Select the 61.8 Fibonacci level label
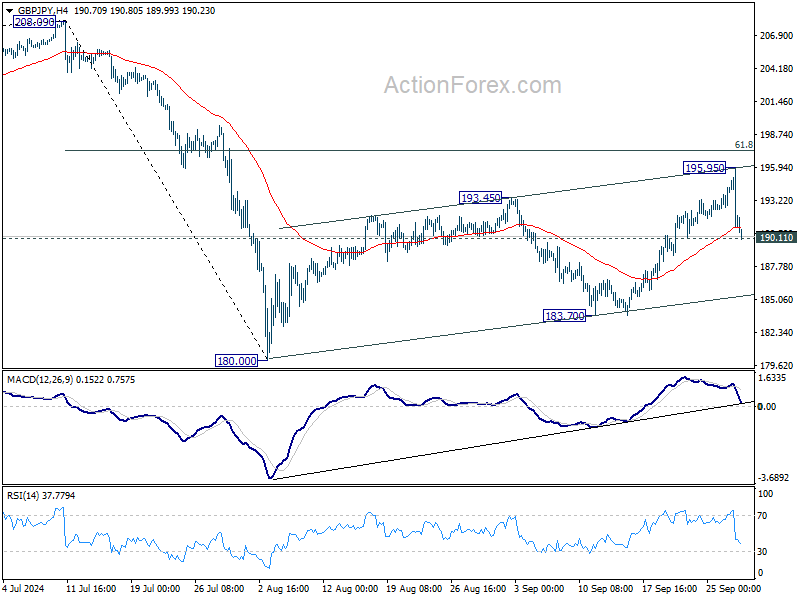 744,145
